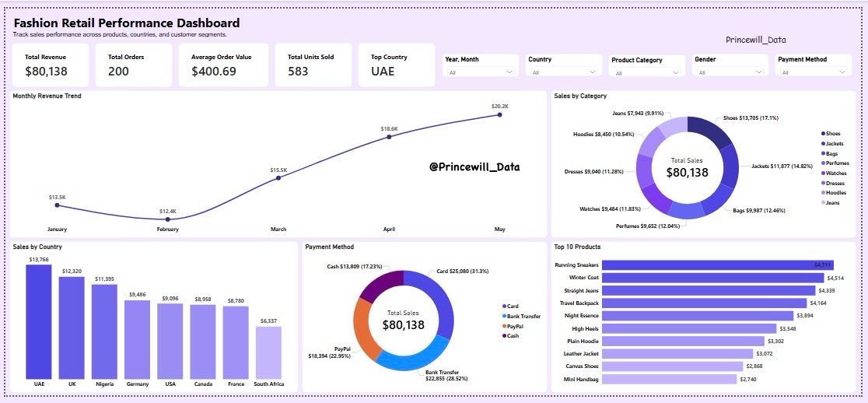Select the Shoes legend swatch in Sales by Category

(823, 133)
